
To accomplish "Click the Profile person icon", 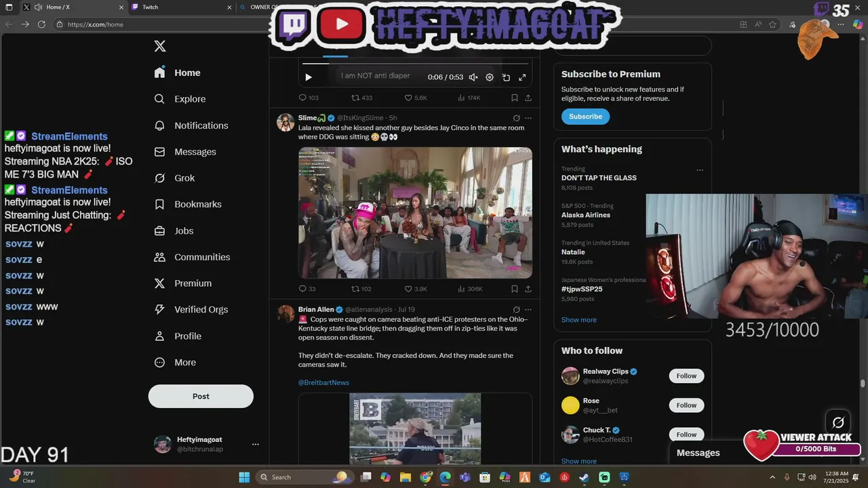I will coord(160,336).
